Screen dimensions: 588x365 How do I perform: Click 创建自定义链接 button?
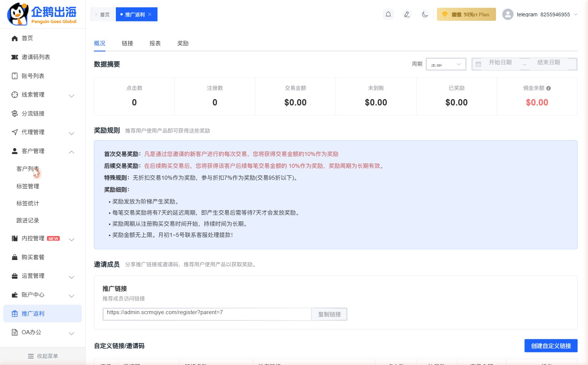pos(551,346)
